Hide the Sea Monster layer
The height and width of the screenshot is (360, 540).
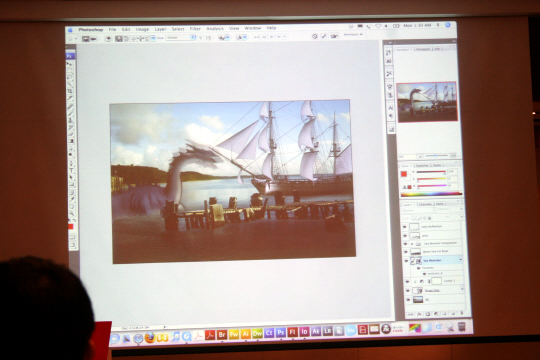click(x=406, y=261)
